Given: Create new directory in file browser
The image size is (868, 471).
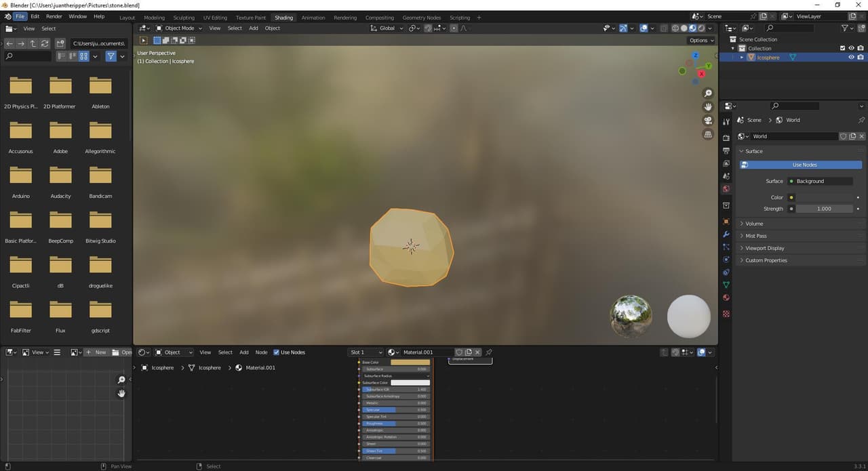Looking at the screenshot, I should pos(60,43).
